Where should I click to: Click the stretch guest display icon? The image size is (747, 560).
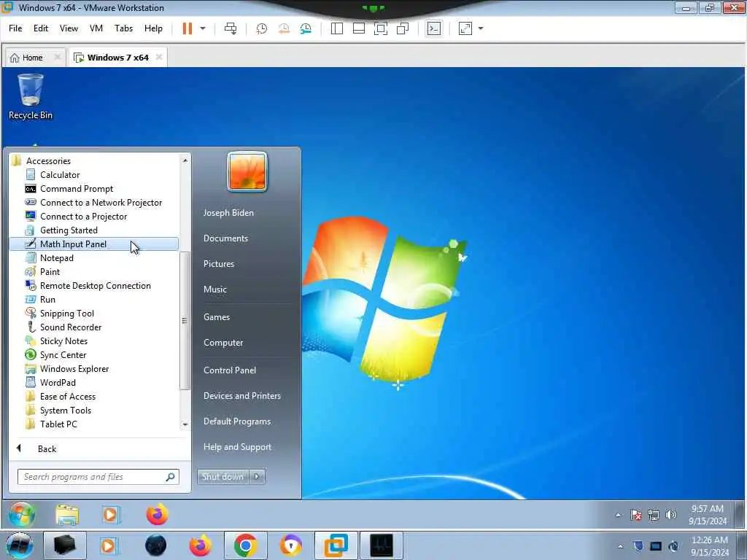[465, 28]
